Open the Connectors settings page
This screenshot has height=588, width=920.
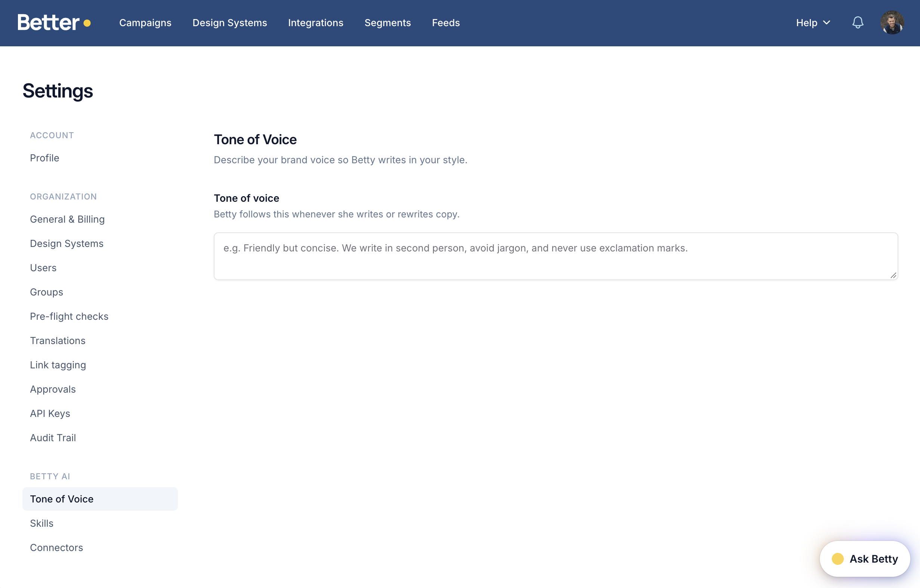coord(100,548)
